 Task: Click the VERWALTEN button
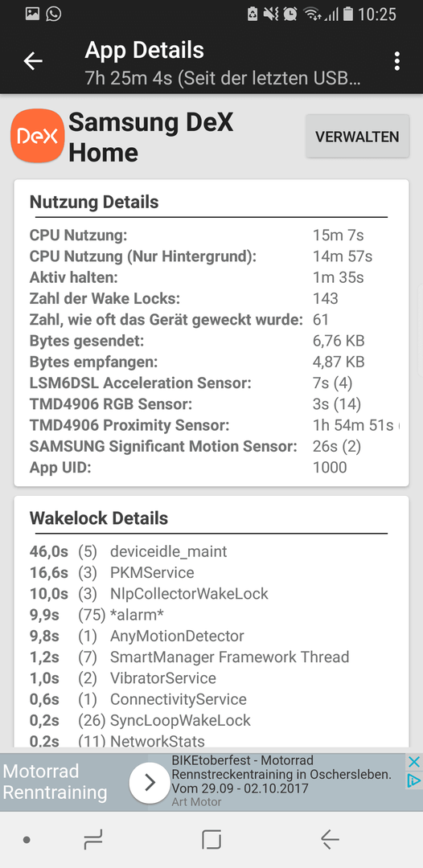pos(358,137)
